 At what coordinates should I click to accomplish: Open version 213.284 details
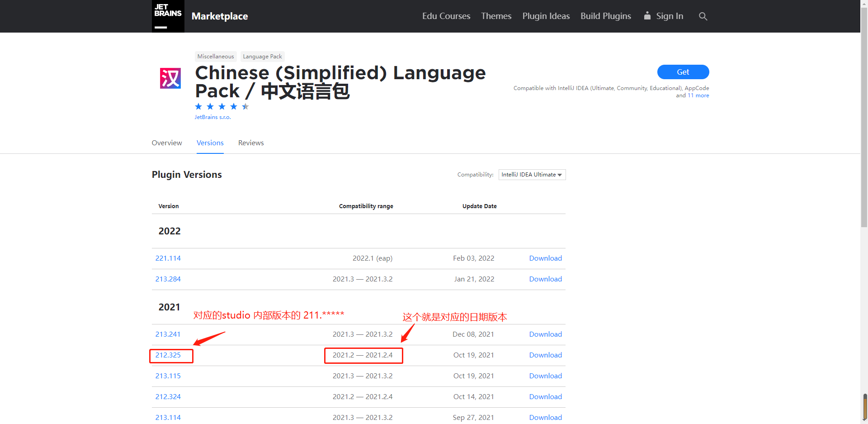(168, 279)
